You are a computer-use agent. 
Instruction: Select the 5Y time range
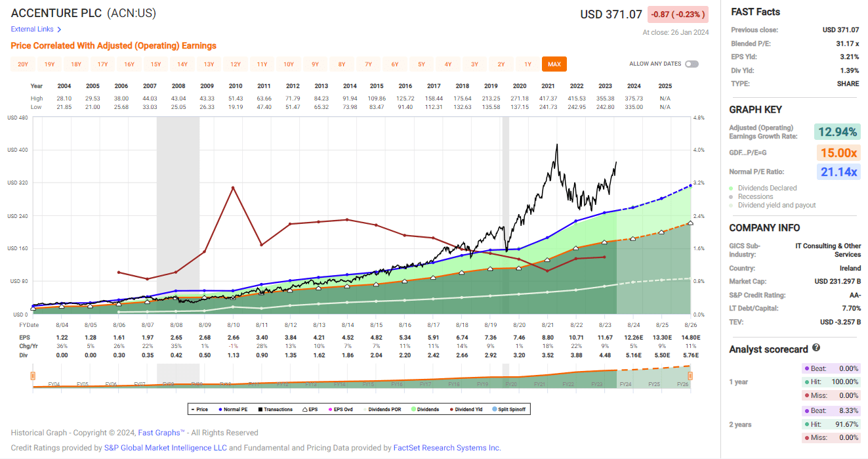click(x=421, y=64)
